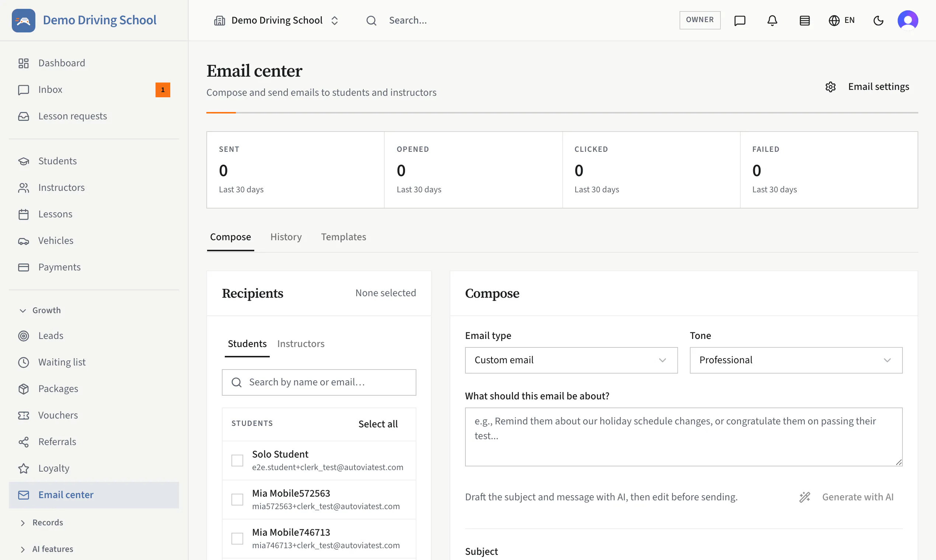Click the Lessons calendar icon
The height and width of the screenshot is (560, 936).
[x=24, y=214]
